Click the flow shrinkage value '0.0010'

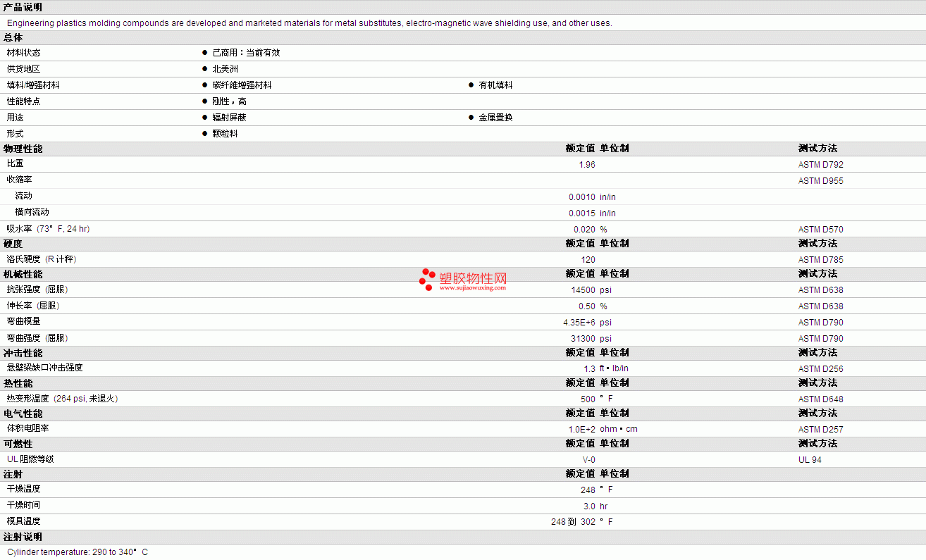pos(582,197)
